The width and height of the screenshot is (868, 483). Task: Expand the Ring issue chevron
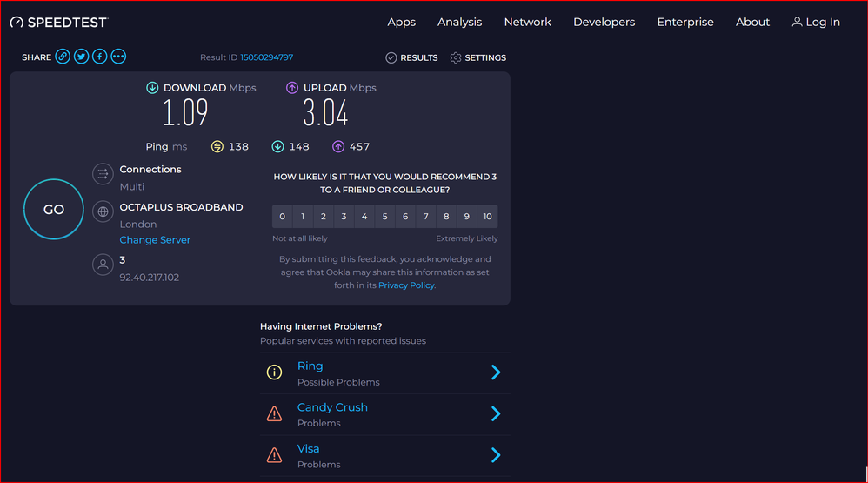coord(496,372)
